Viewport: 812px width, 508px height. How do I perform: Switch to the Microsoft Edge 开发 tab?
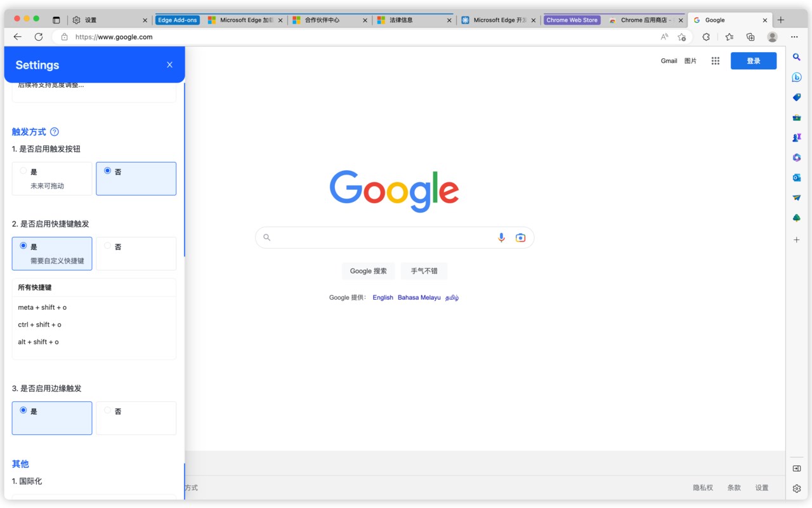point(498,20)
